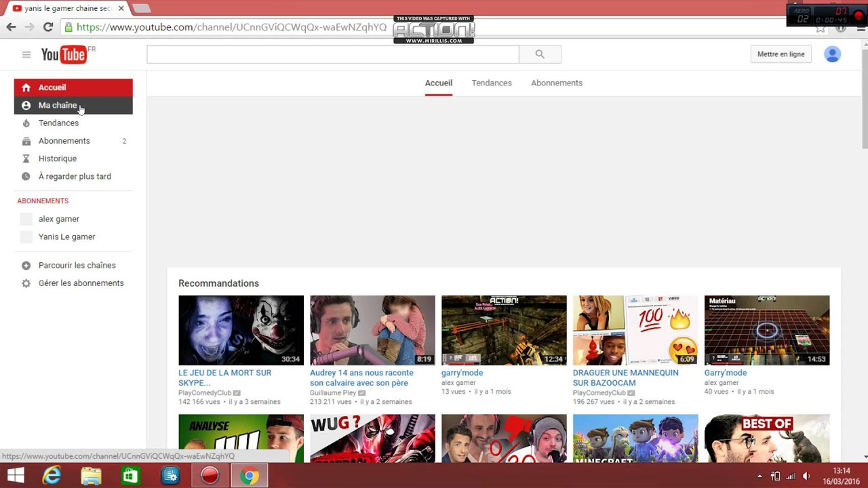
Task: Click the browser forward arrow
Action: tap(29, 27)
